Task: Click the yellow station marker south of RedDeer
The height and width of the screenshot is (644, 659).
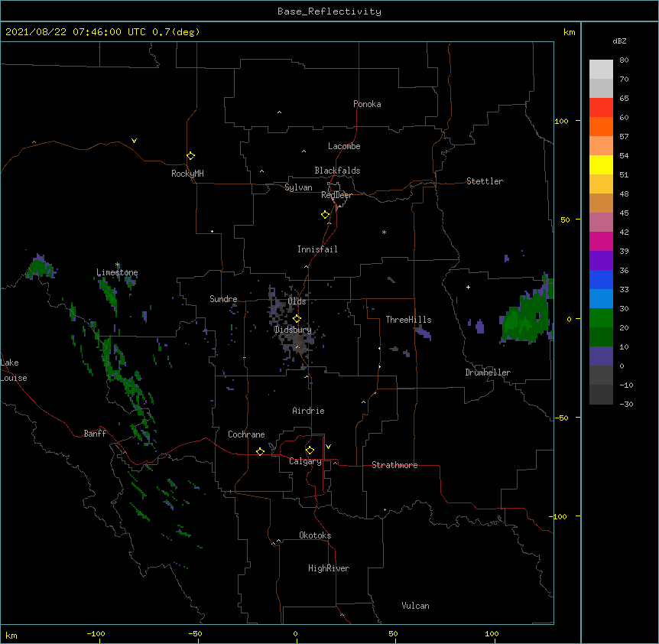Action: point(326,215)
